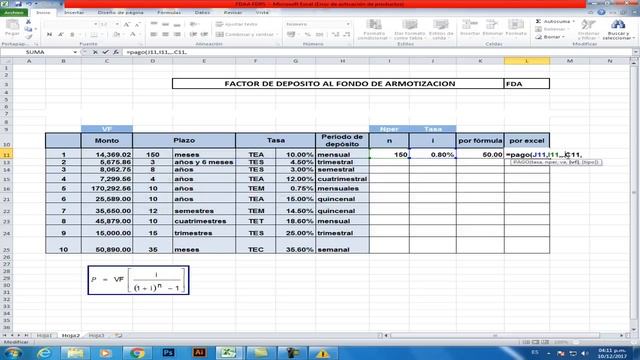
Task: Toggle italic formatting (K)
Action: point(60,35)
